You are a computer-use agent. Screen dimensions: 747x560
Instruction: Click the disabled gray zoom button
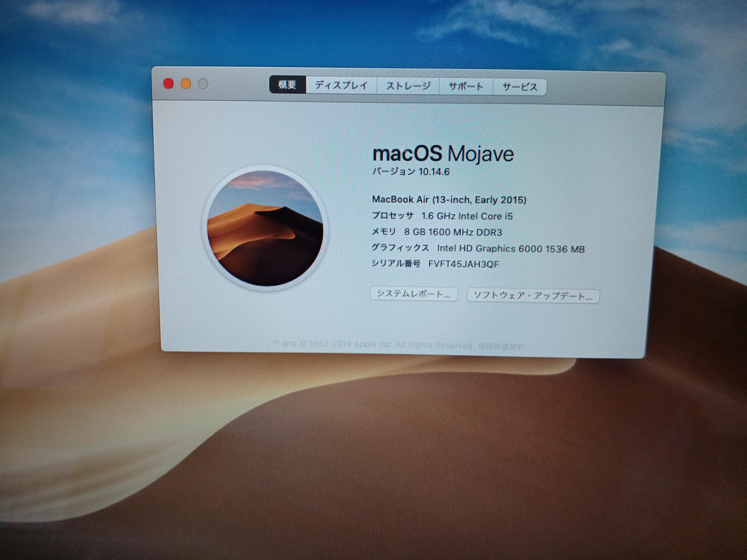point(203,84)
